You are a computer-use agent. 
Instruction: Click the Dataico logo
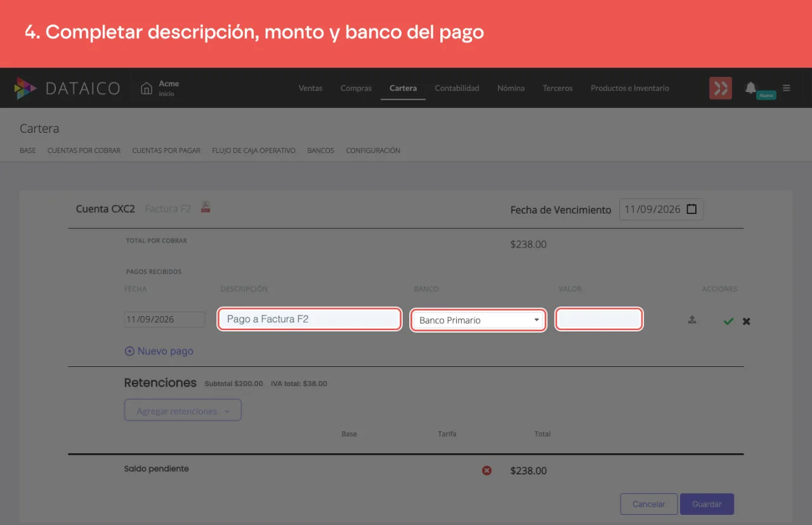click(x=67, y=88)
